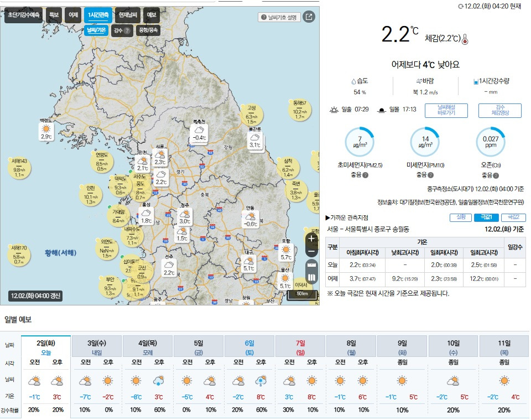This screenshot has width=531, height=420.
Task: Activate the ruler distance measuring tool
Action: coord(311,265)
